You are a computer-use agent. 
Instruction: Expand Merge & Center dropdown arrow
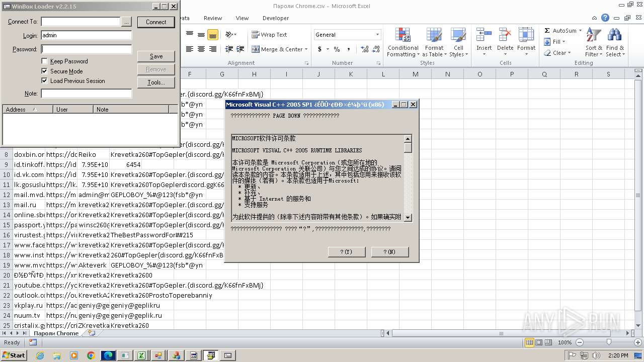[307, 49]
